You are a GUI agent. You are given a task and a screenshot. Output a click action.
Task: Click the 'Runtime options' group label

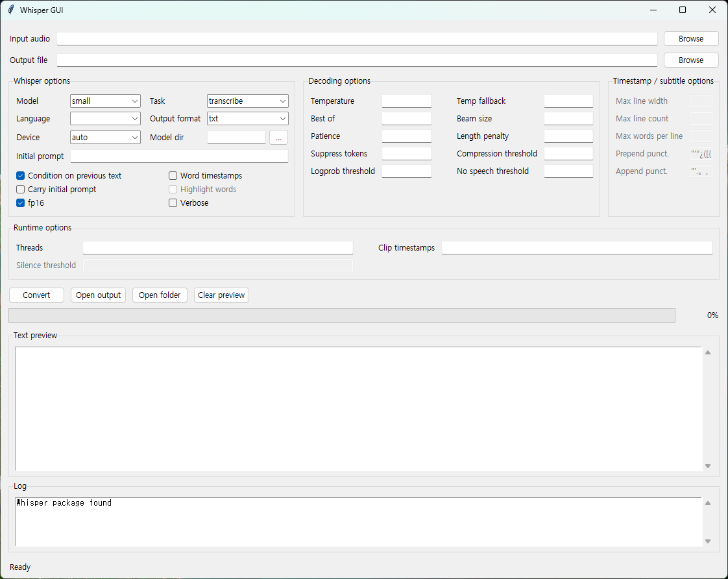click(42, 228)
